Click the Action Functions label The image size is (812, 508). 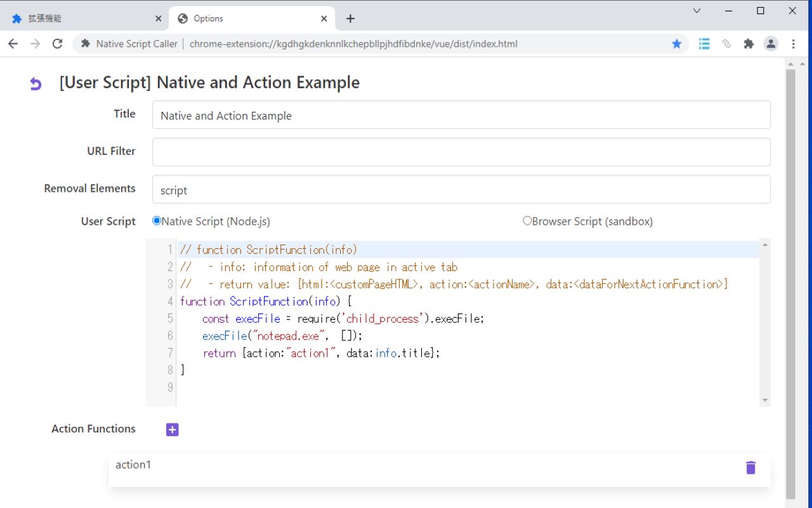pos(93,429)
